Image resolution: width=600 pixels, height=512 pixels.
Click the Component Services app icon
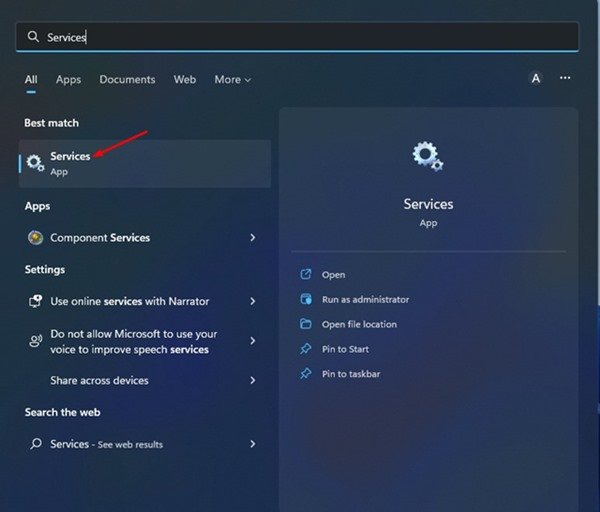pos(36,238)
